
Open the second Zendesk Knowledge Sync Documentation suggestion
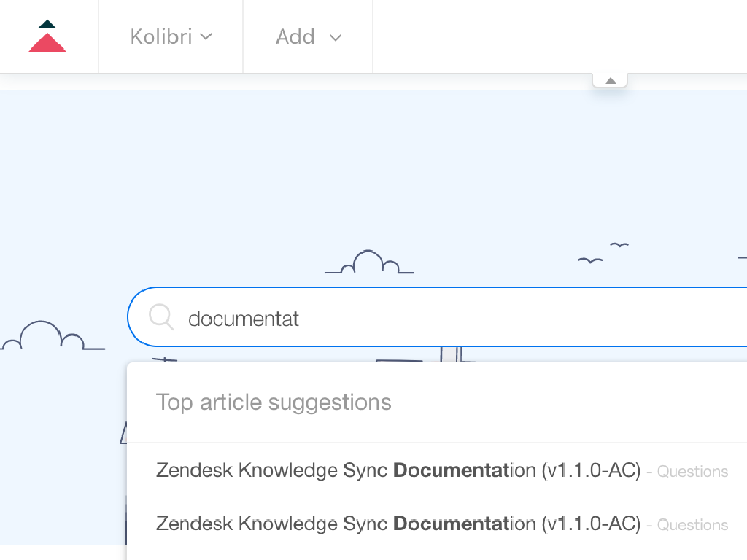point(398,524)
